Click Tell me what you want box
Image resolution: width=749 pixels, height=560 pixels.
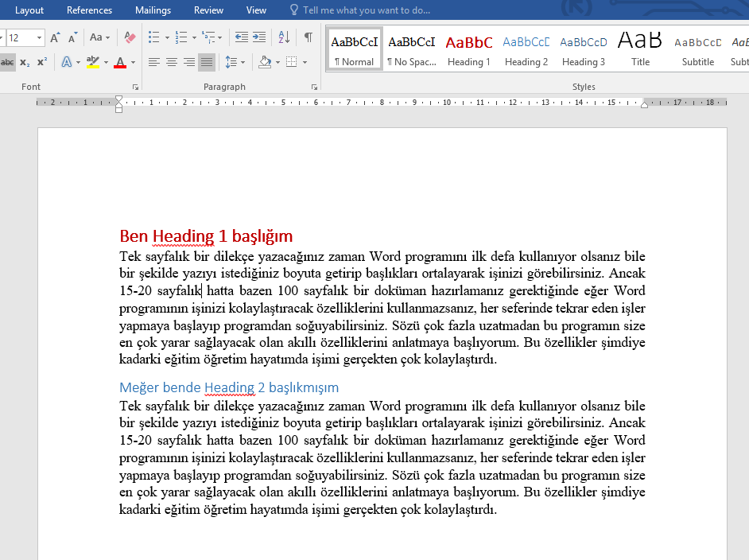point(367,10)
